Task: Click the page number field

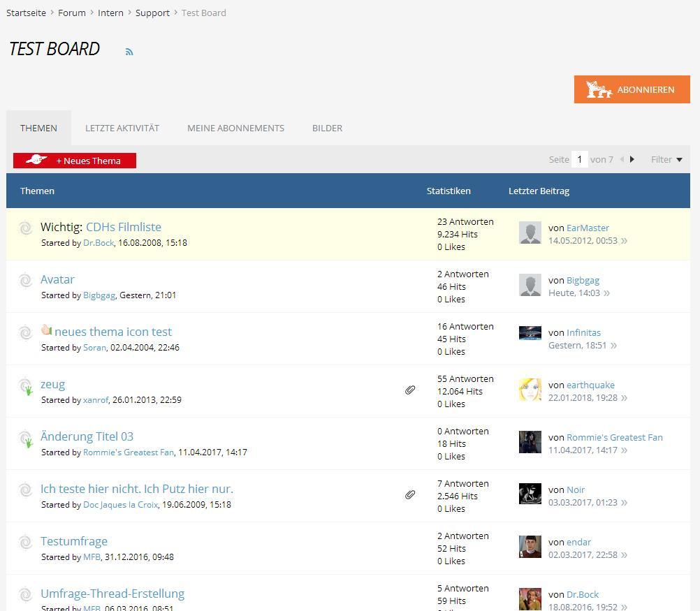Action: coord(579,160)
